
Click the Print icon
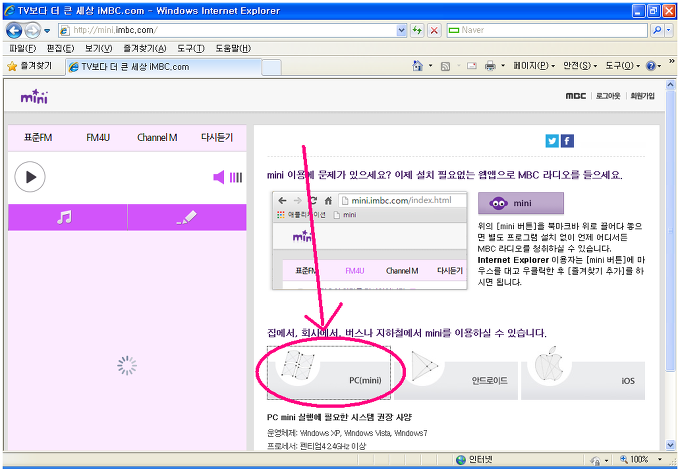coord(490,66)
